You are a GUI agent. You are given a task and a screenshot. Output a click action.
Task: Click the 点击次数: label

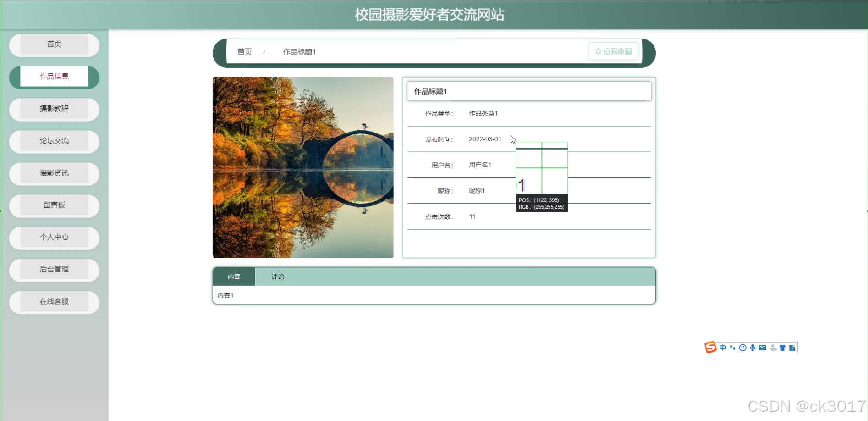(x=439, y=217)
